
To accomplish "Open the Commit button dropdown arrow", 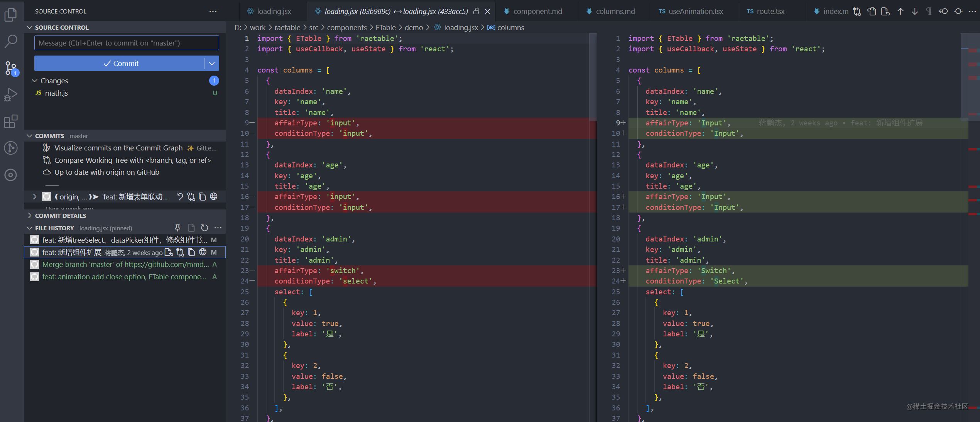I will (212, 63).
